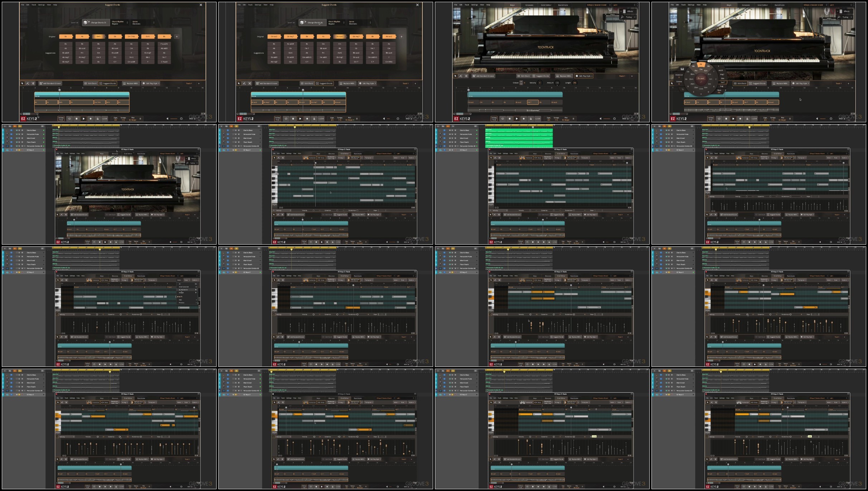Click the EZ Keys 2 logo in frame 4

679,118
